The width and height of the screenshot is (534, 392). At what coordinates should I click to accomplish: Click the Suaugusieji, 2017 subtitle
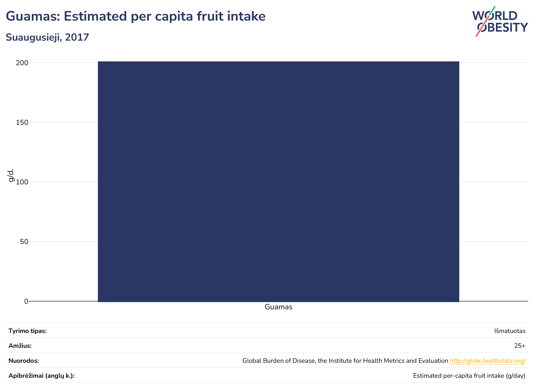click(47, 37)
